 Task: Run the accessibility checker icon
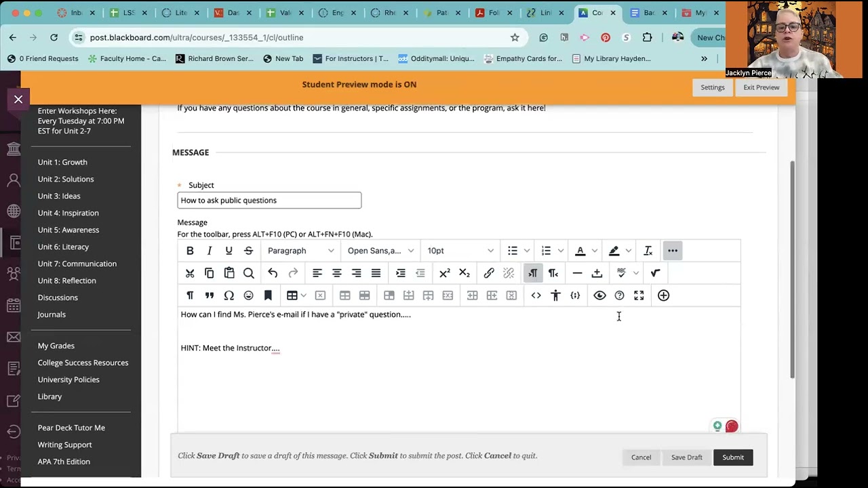[555, 296]
